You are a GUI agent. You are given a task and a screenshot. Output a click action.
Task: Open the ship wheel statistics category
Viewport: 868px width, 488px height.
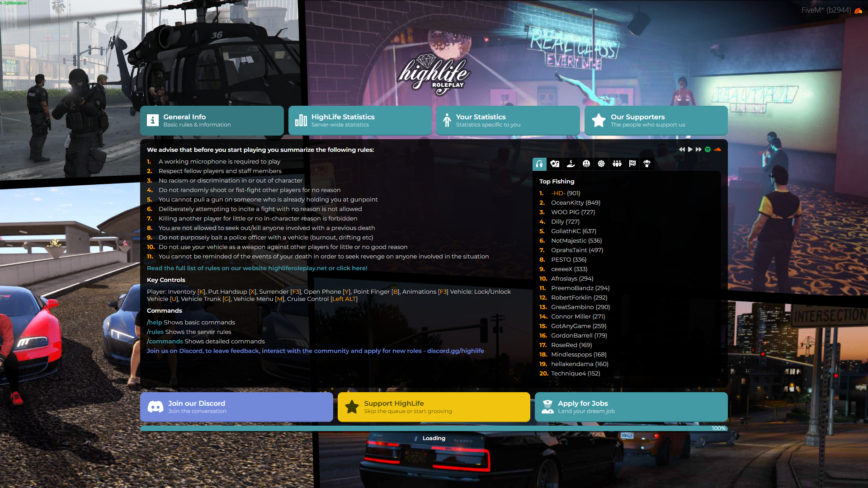(x=601, y=164)
